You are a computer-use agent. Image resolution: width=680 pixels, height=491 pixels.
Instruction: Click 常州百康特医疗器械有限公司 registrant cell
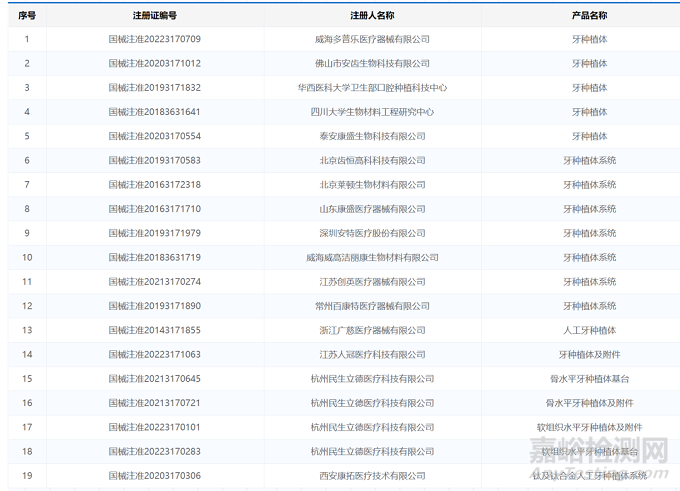(372, 306)
